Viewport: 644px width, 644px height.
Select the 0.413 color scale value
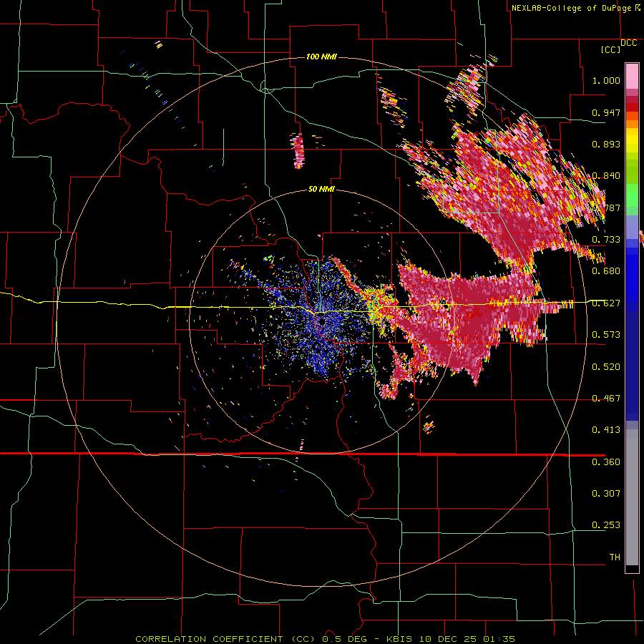[606, 430]
